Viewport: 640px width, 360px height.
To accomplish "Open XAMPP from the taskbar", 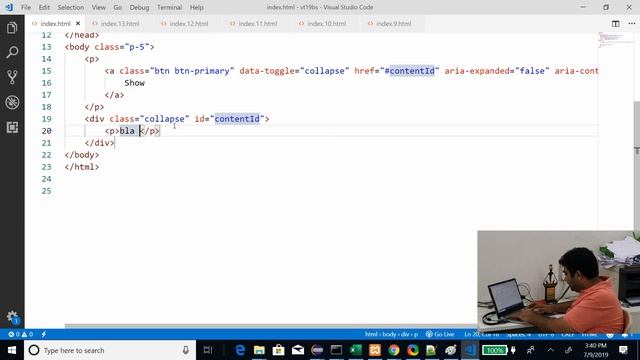I will coord(375,350).
